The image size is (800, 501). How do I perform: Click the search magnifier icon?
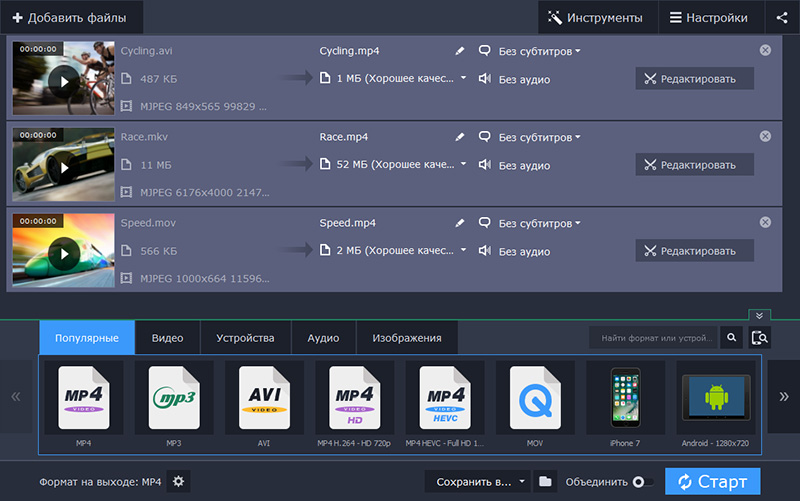tap(732, 338)
